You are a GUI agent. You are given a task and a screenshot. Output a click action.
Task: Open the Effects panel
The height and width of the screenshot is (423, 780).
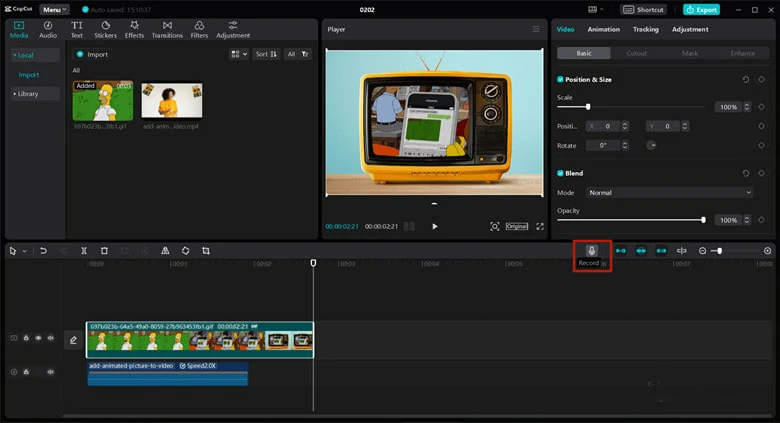tap(134, 30)
